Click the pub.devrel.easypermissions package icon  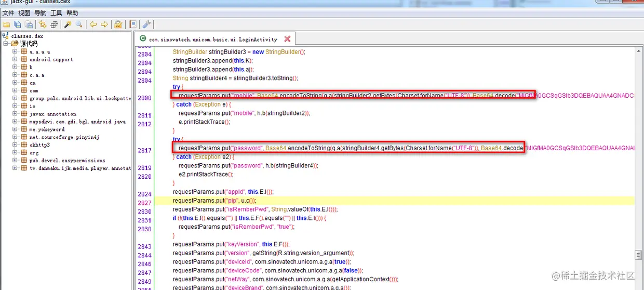(x=23, y=161)
